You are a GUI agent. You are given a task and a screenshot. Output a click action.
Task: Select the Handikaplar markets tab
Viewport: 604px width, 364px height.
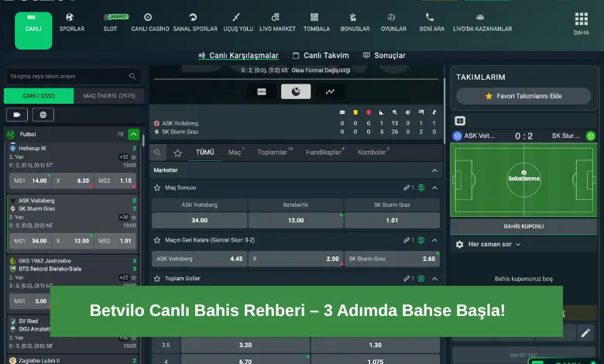[x=324, y=153]
